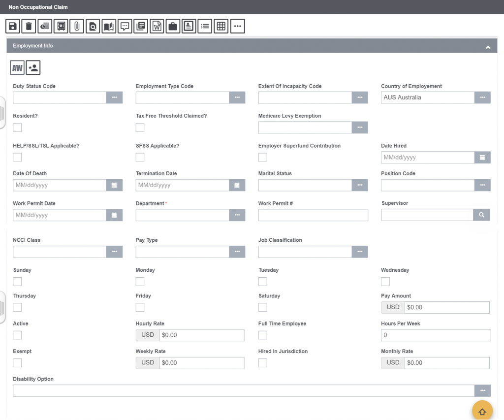Click the trash can delete icon

pyautogui.click(x=29, y=26)
